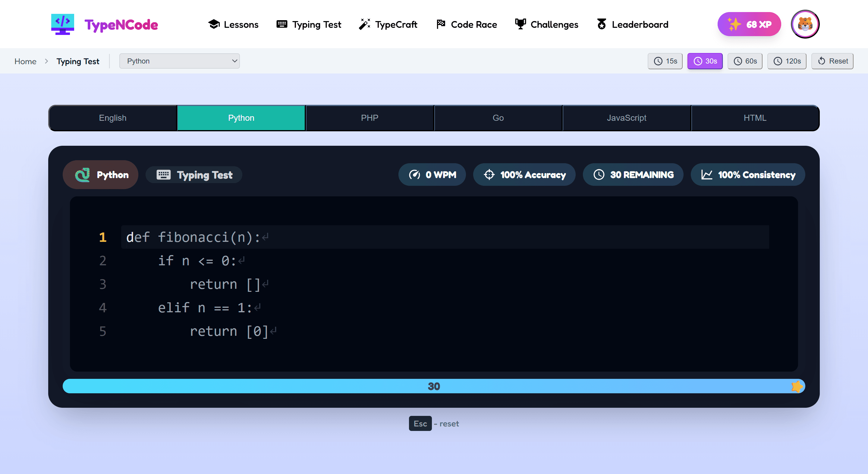The image size is (868, 474).
Task: Click the TypeNCode logo icon
Action: pos(62,24)
